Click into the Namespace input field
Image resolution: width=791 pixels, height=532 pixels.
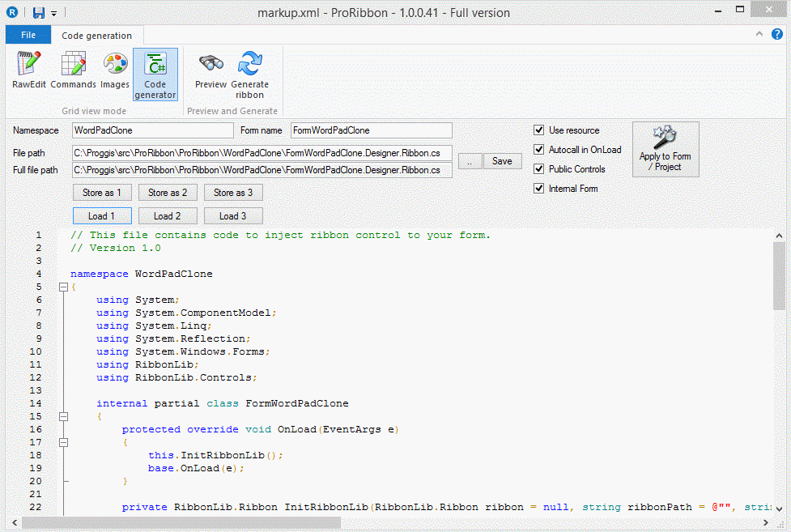153,130
